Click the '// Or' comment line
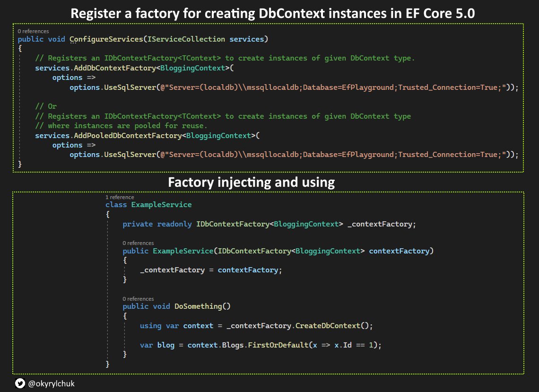The width and height of the screenshot is (539, 392). coord(46,106)
